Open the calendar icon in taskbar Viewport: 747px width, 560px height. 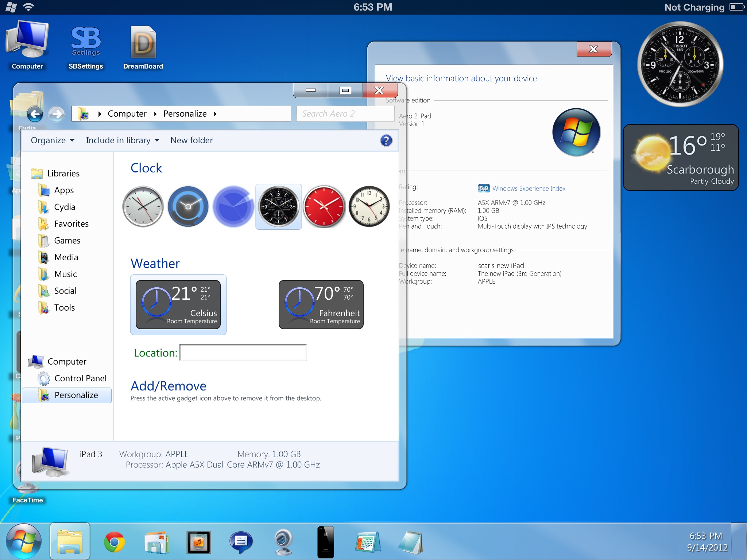click(x=368, y=542)
